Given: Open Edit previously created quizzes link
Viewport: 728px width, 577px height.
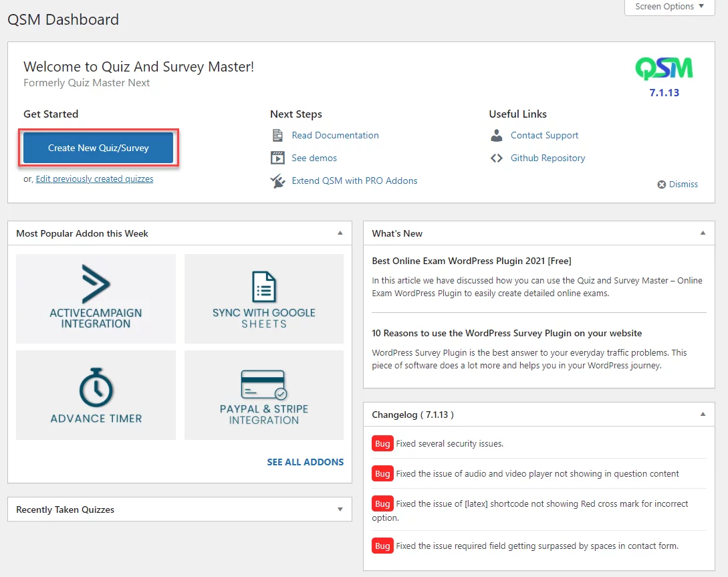Looking at the screenshot, I should tap(94, 179).
